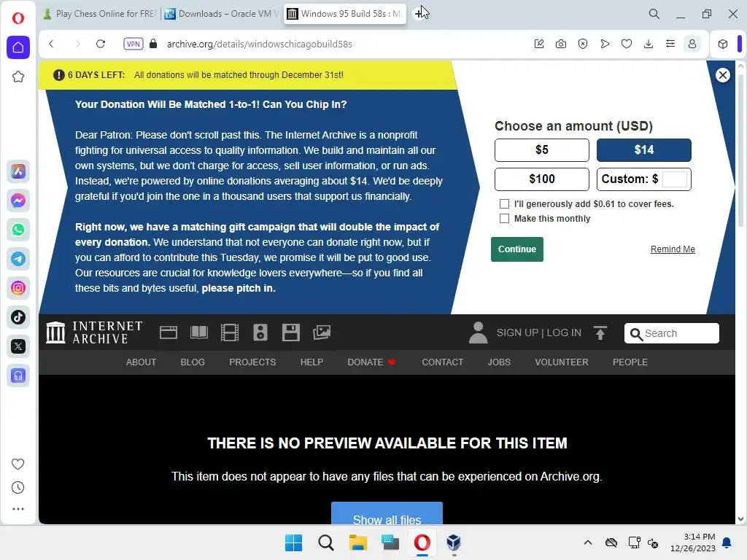The image size is (747, 560).
Task: Open Archive's Images icon
Action: click(x=322, y=332)
